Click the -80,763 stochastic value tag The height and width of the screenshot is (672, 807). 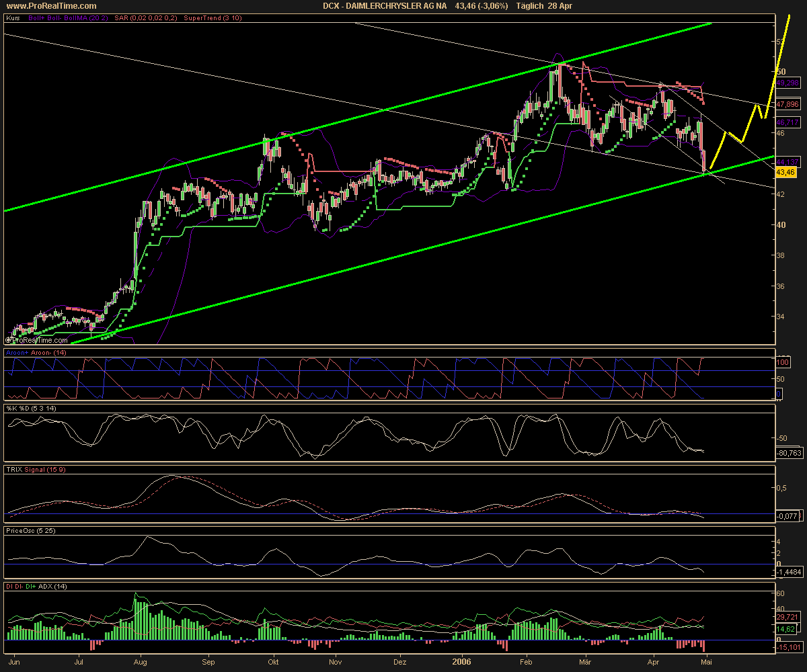pos(788,454)
